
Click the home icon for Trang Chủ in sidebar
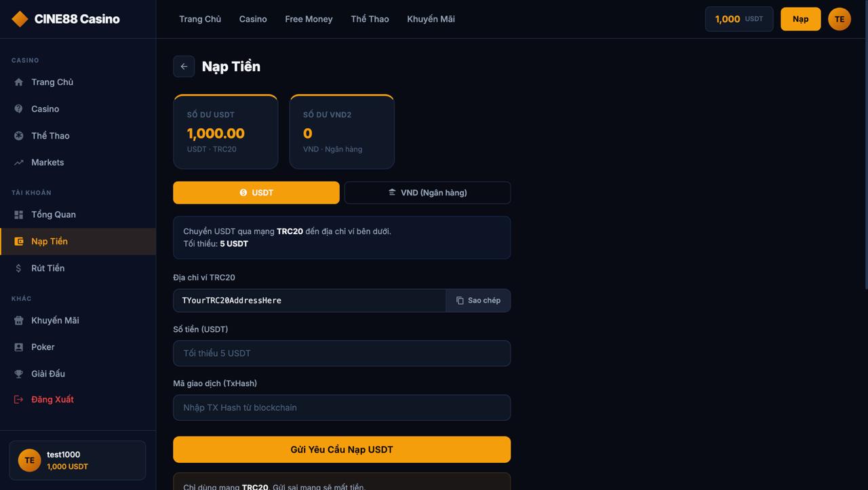(19, 82)
